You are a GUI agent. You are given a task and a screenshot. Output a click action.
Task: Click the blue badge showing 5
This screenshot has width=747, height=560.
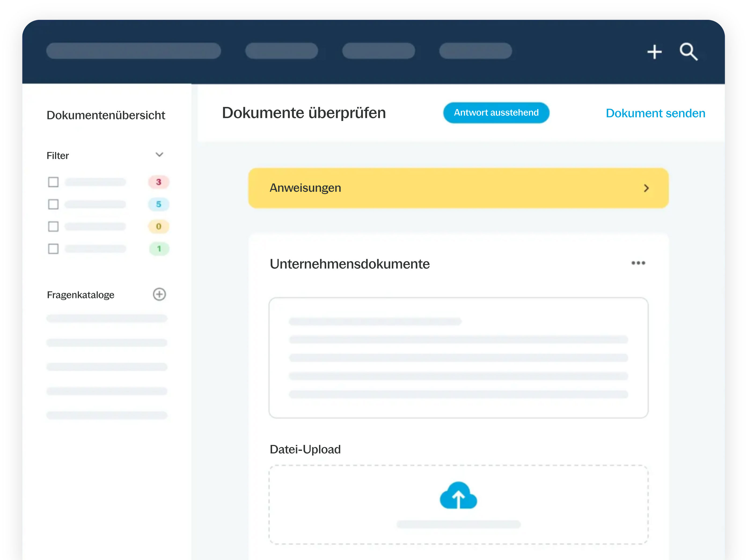coord(158,204)
